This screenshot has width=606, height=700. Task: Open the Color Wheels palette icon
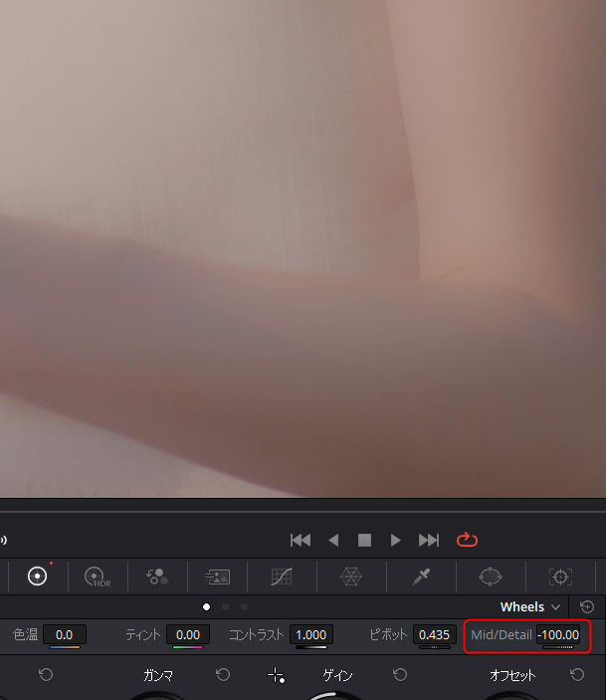tap(38, 576)
